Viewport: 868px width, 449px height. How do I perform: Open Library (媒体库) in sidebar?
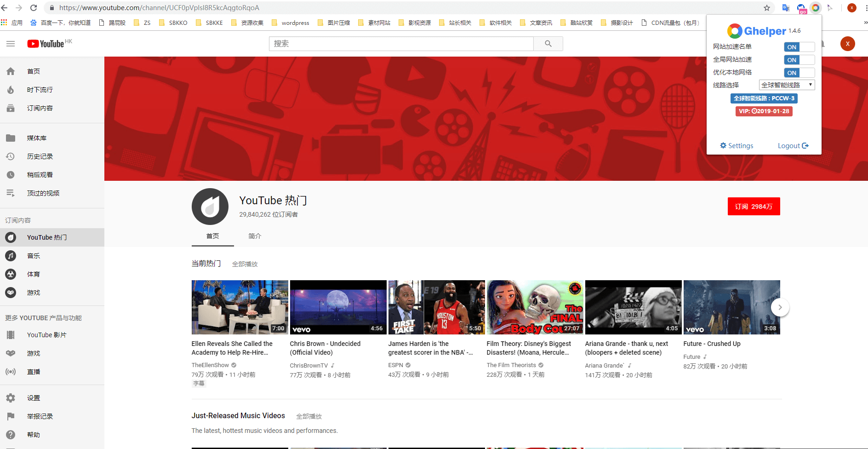(52, 138)
